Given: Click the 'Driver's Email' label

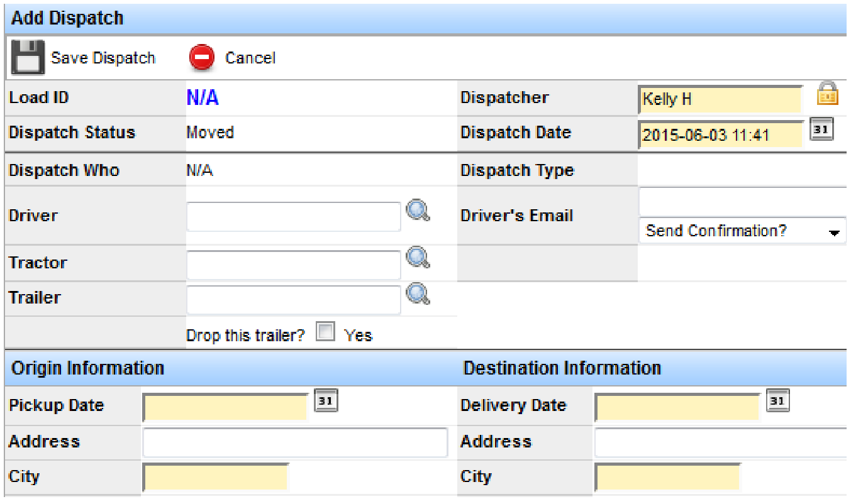Looking at the screenshot, I should pyautogui.click(x=516, y=216).
